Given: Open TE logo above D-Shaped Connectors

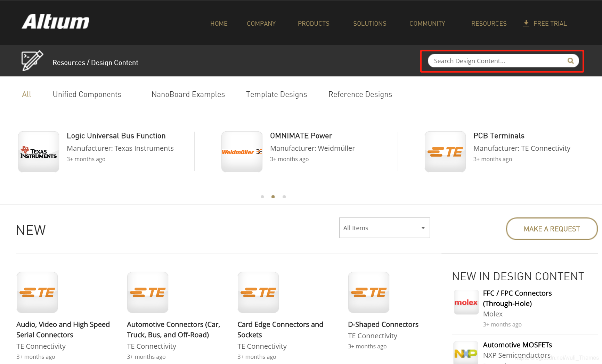Looking at the screenshot, I should coord(369,292).
